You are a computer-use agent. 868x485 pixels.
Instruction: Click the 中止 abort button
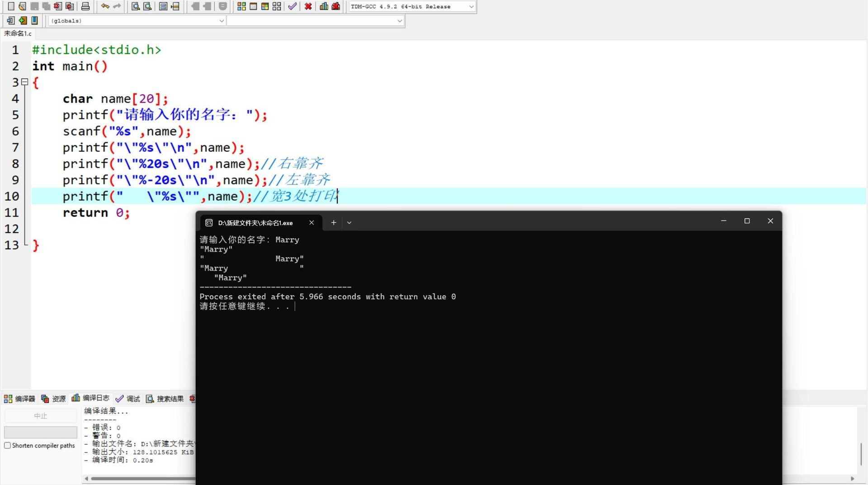(x=41, y=415)
